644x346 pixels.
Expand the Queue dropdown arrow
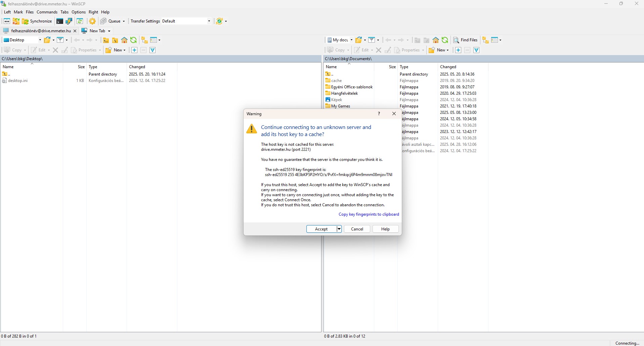pyautogui.click(x=124, y=21)
